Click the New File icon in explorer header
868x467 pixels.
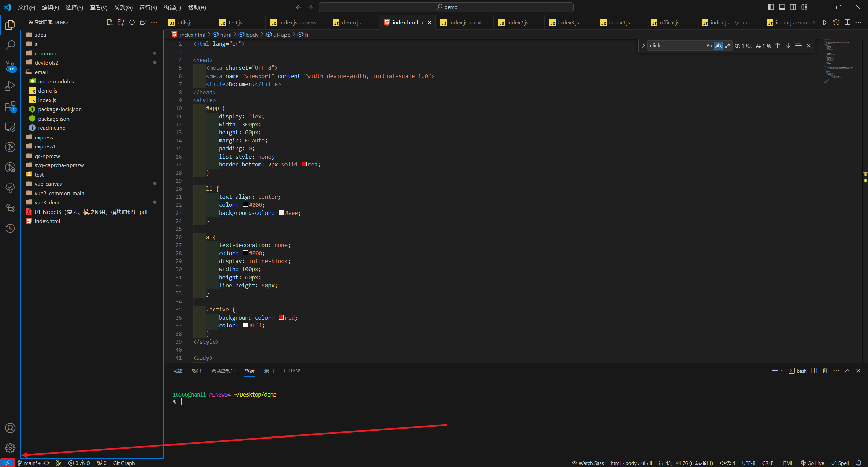[x=110, y=22]
